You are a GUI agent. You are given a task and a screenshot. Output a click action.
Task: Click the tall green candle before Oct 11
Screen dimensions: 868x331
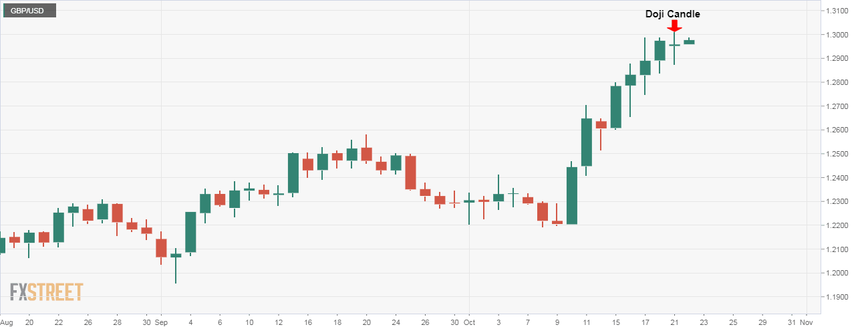572,195
